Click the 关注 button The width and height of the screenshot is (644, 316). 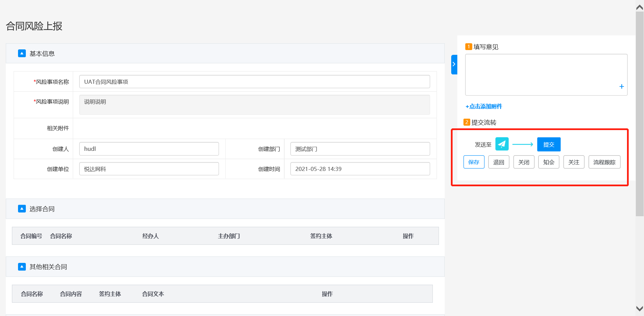tap(574, 162)
